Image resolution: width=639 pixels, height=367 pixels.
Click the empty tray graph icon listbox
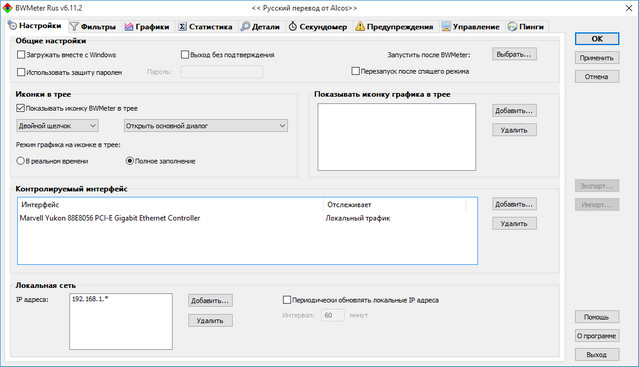pos(397,137)
